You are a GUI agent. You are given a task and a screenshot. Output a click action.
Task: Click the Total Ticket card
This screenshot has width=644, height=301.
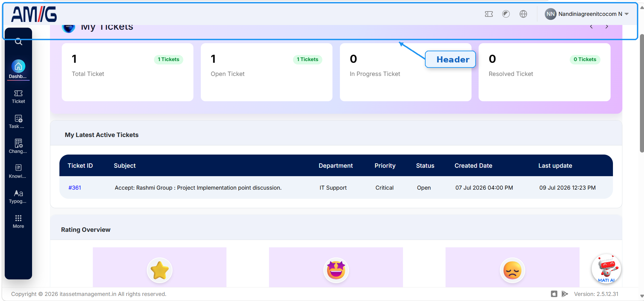click(x=128, y=72)
